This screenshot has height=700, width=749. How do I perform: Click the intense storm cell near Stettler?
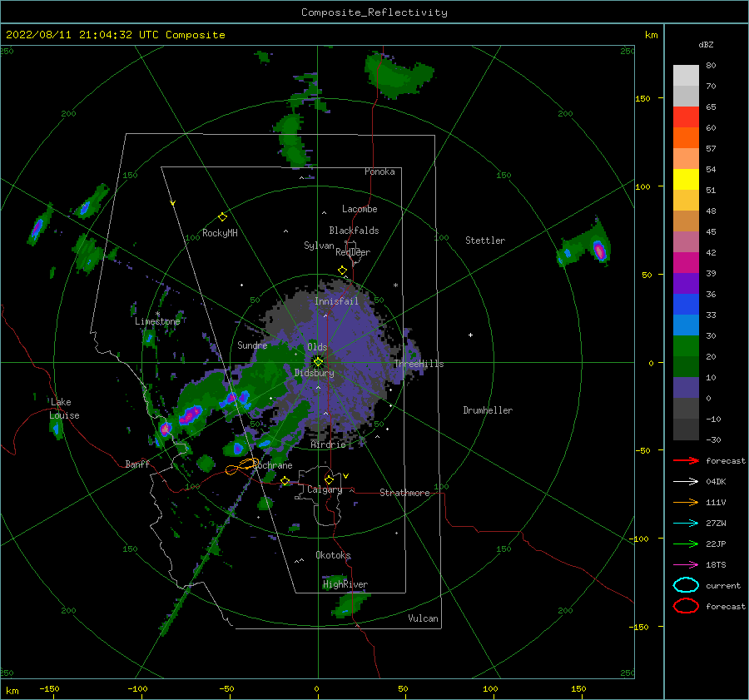pos(599,250)
